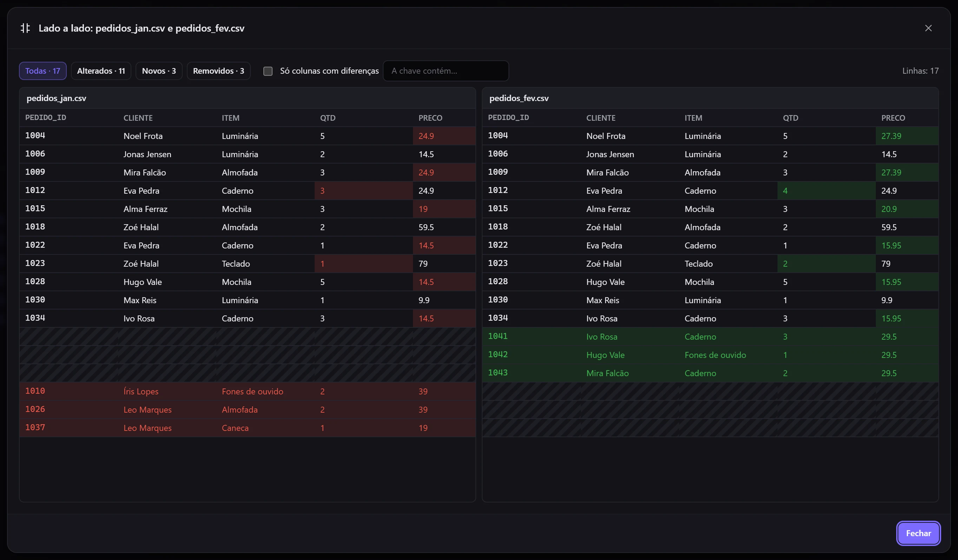Click the PEDIDO_ID header in pedidos_jan.csv

[46, 118]
